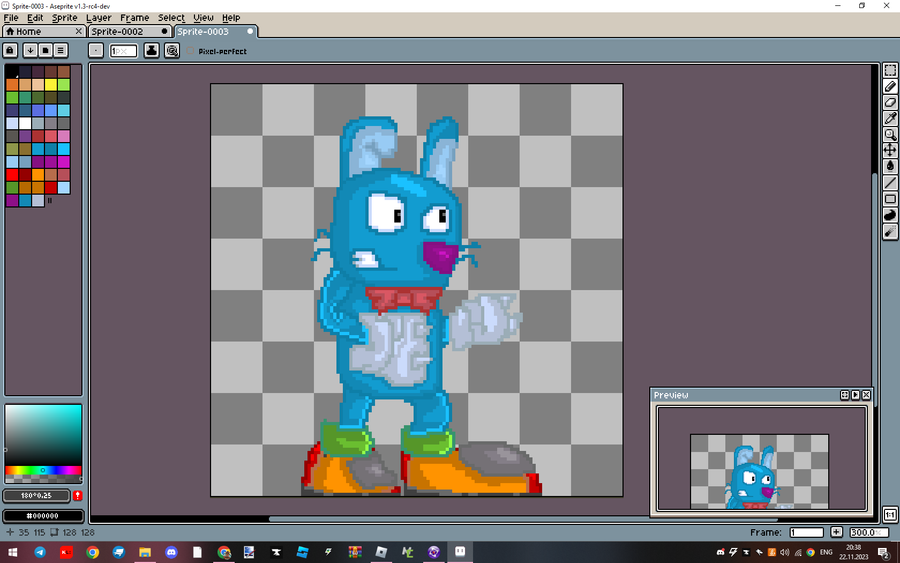Open the Frame menu
This screenshot has height=563, width=900.
point(134,18)
